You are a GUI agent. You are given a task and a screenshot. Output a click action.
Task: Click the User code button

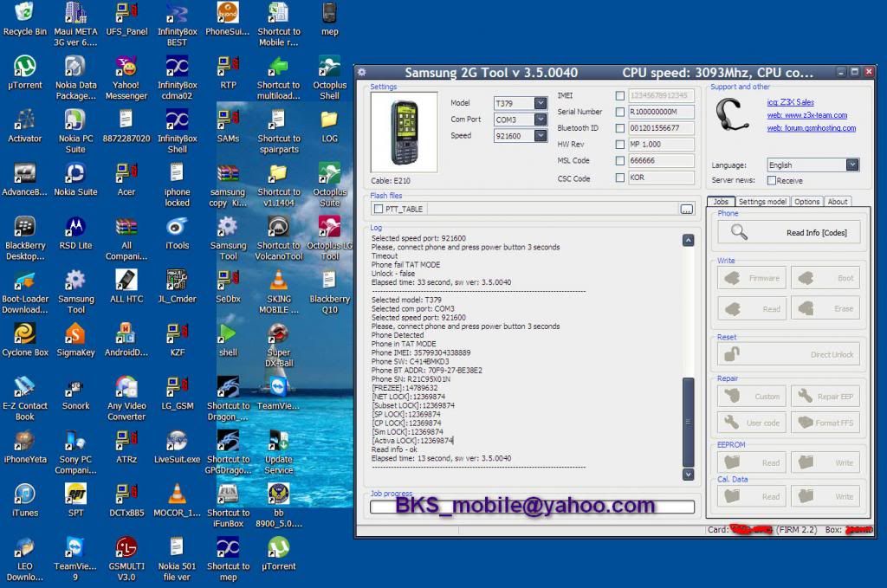click(x=752, y=423)
